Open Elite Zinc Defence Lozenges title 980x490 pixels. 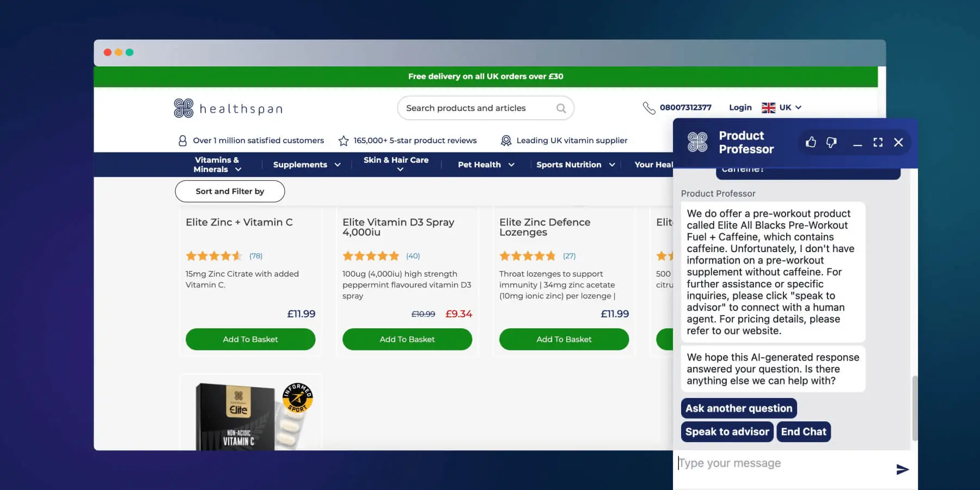544,227
